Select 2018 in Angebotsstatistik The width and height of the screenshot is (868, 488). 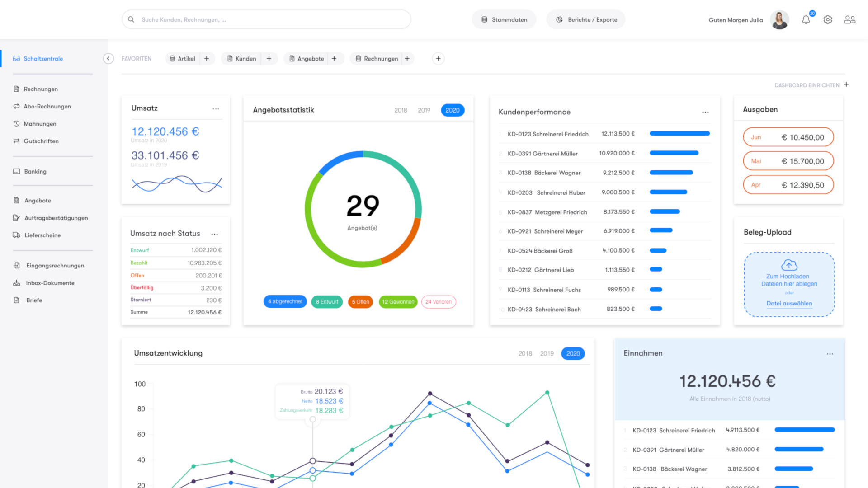pyautogui.click(x=400, y=110)
